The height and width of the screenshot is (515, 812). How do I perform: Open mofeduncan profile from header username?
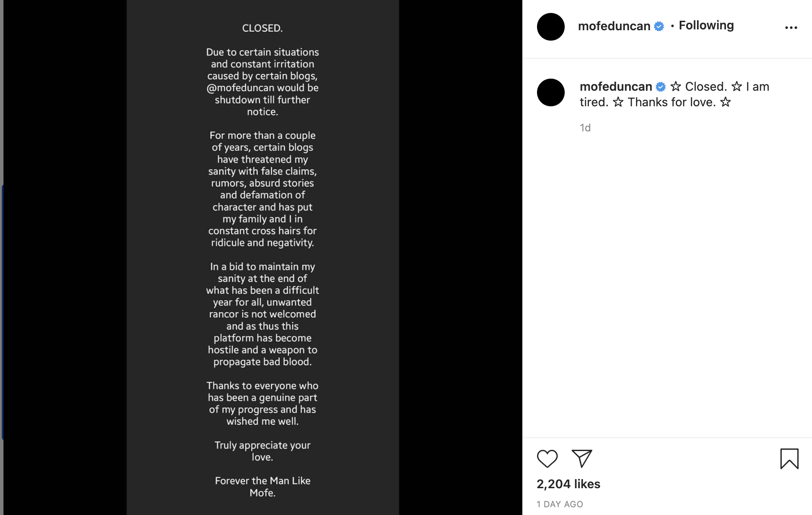[x=614, y=26]
